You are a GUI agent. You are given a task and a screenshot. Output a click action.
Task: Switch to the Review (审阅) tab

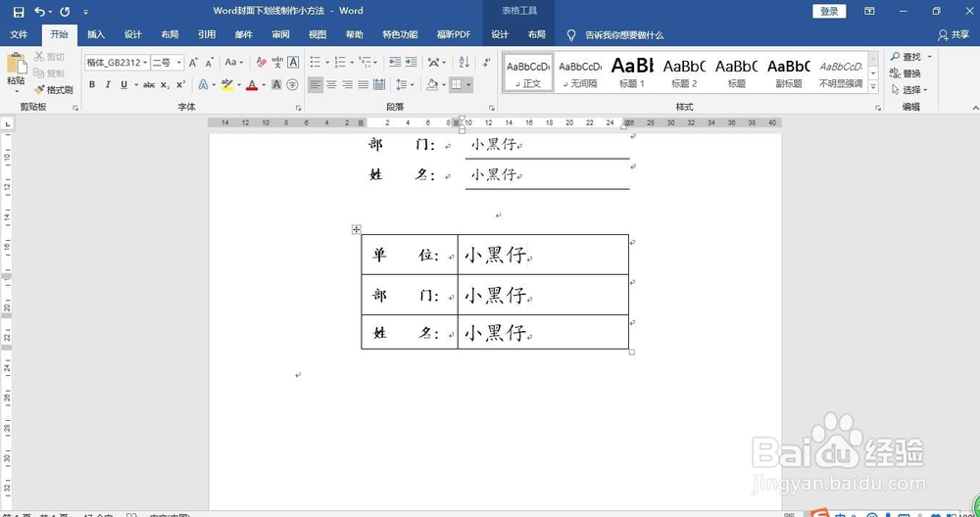click(280, 35)
